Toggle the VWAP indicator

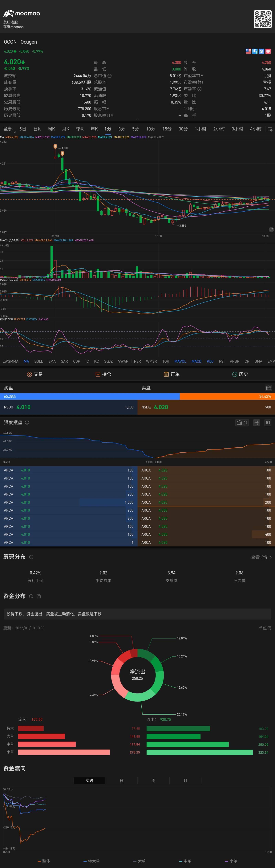pyautogui.click(x=123, y=361)
